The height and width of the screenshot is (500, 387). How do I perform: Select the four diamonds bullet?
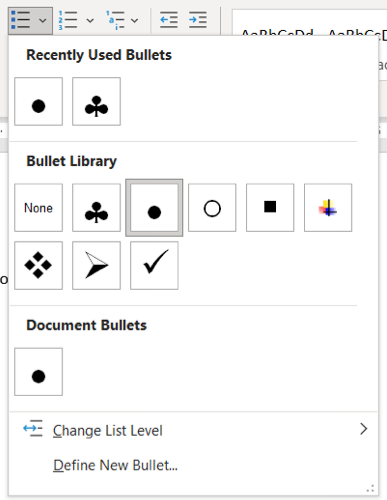click(x=38, y=265)
